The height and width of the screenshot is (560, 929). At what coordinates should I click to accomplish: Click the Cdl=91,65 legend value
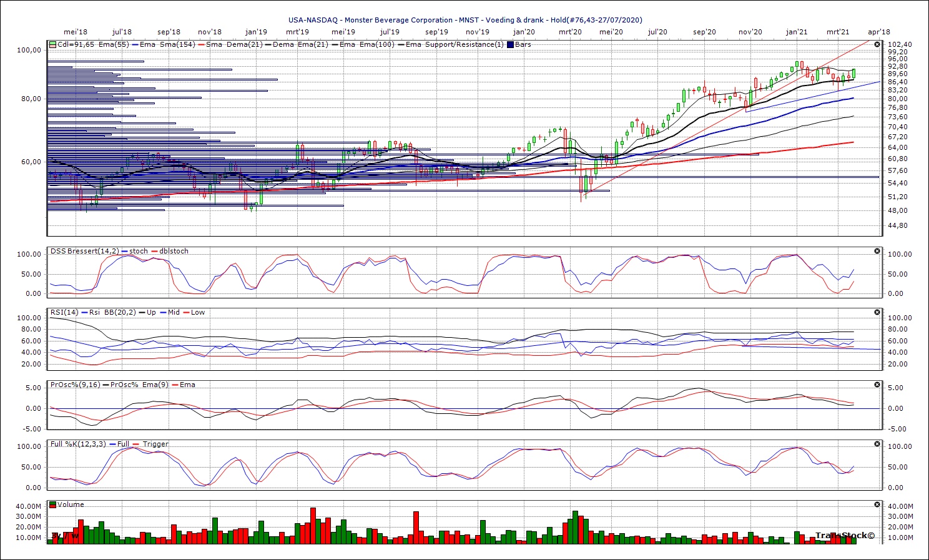[74, 44]
